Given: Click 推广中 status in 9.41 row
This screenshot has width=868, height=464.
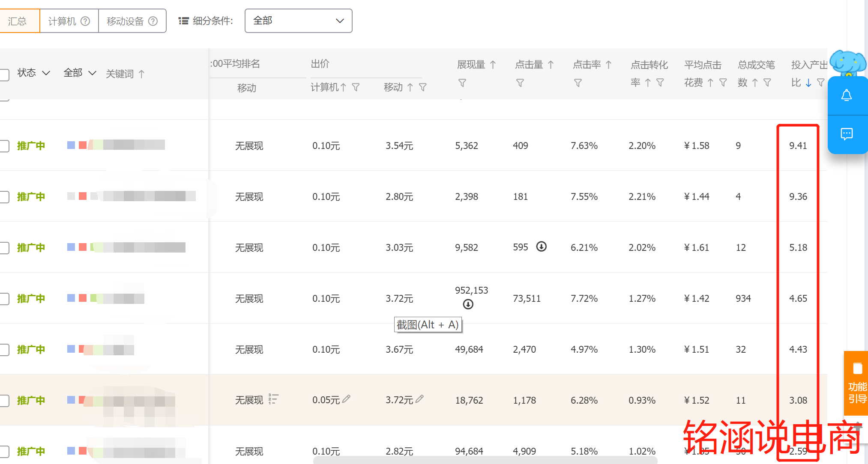Looking at the screenshot, I should coord(31,146).
